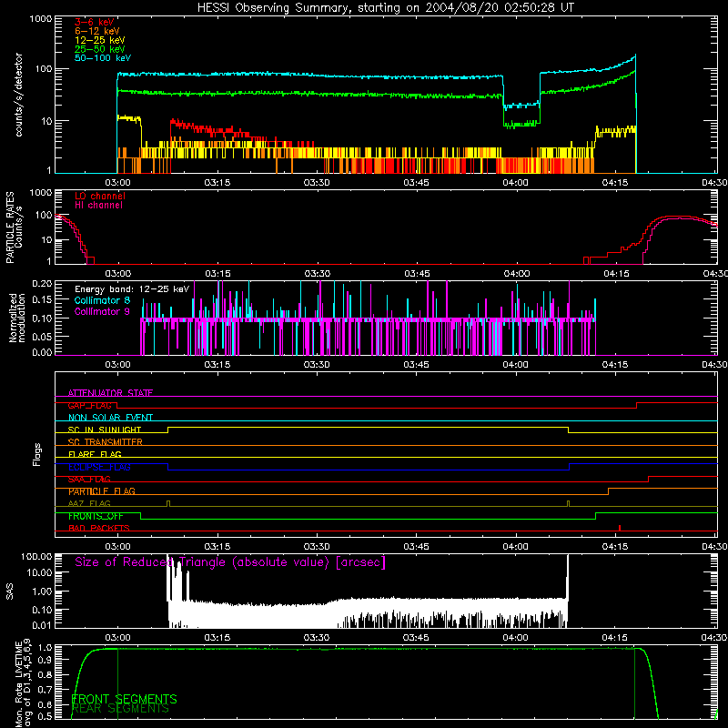Click the 04:15 tick under the SAS plot
This screenshot has width=728, height=728.
point(616,638)
